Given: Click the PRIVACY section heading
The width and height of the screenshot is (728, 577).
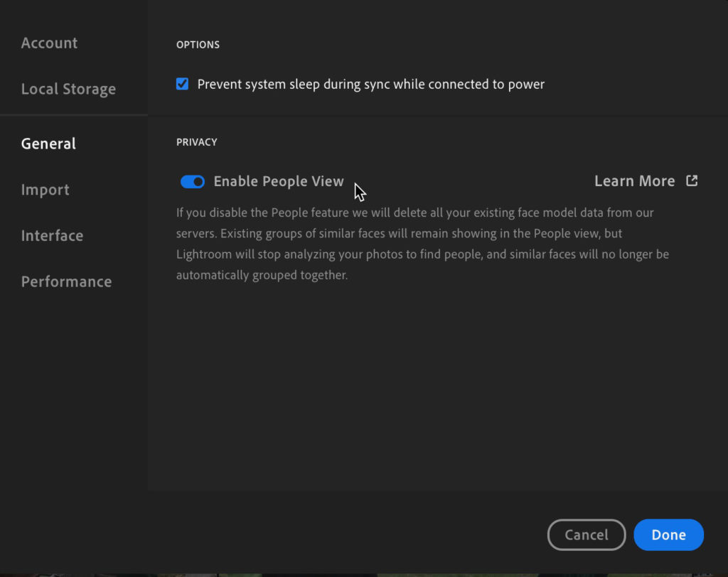Looking at the screenshot, I should [196, 142].
